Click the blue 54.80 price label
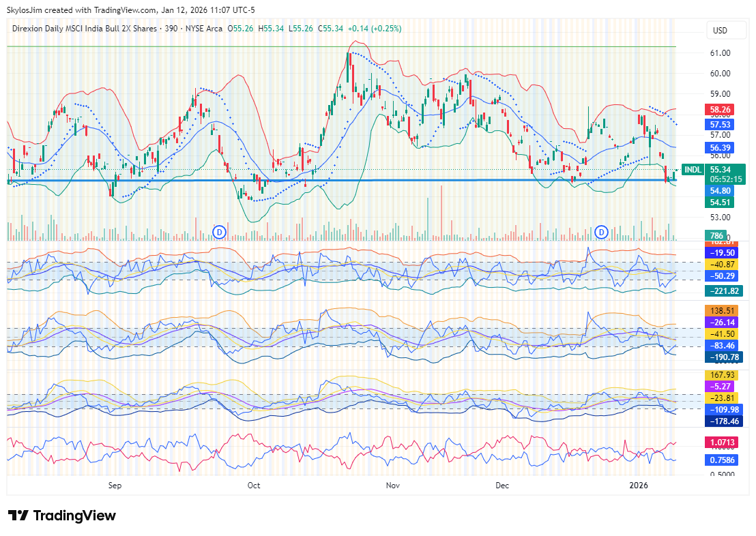Image resolution: width=756 pixels, height=536 pixels. (721, 191)
